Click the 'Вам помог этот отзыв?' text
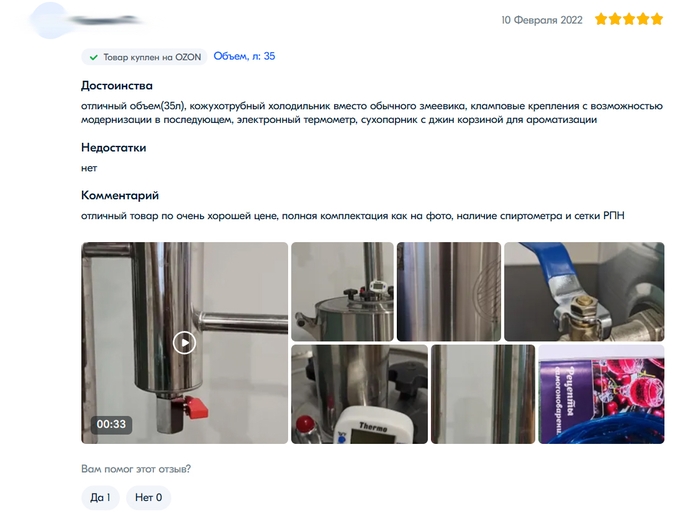 pos(136,469)
